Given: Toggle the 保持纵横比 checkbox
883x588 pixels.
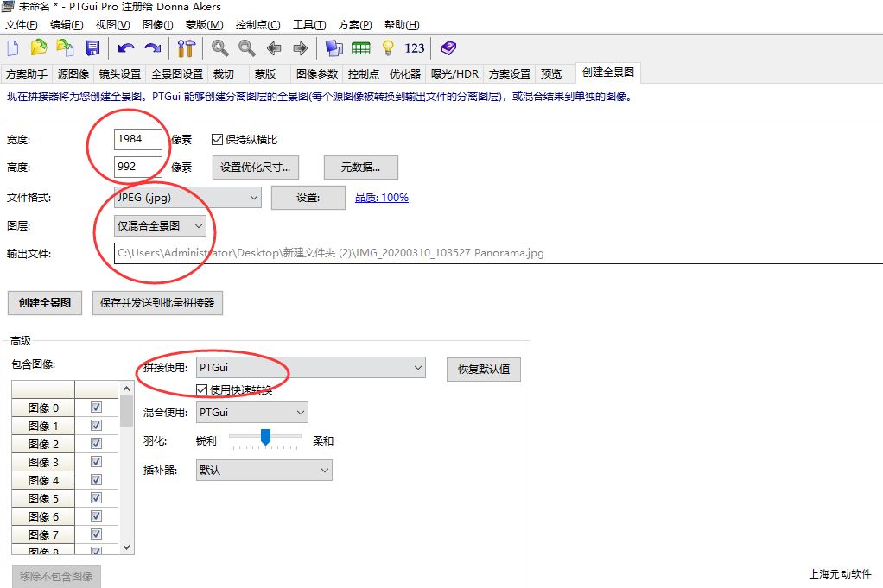Looking at the screenshot, I should [x=217, y=140].
